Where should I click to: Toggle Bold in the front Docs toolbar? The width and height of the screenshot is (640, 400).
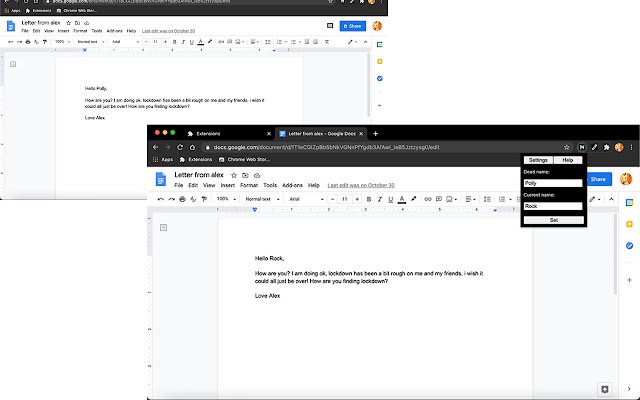[369, 199]
